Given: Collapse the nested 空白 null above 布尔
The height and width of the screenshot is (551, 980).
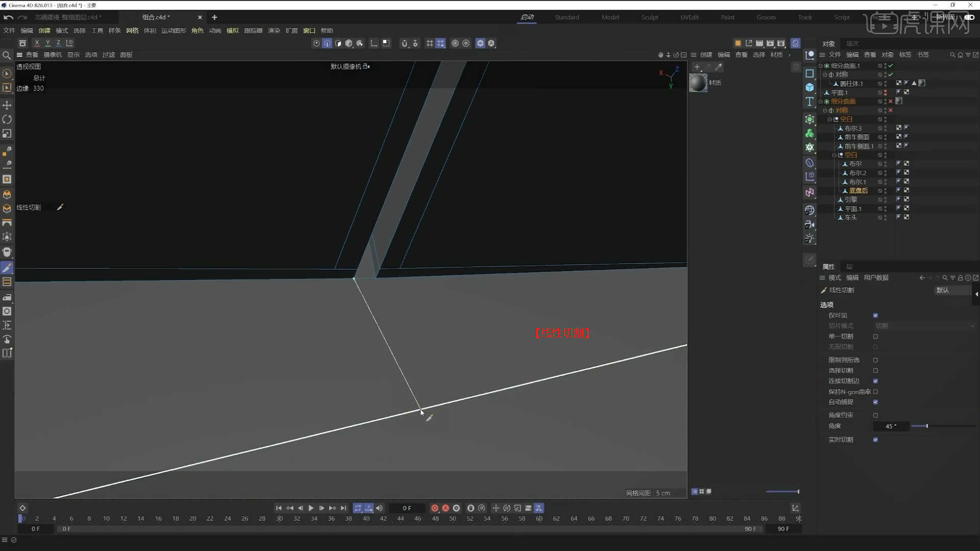Looking at the screenshot, I should 834,155.
